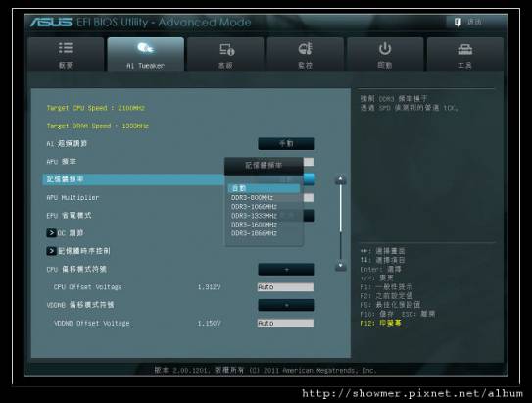532x403 pixels.
Task: Choose the Auto option in memory frequency list
Action: [x=264, y=188]
